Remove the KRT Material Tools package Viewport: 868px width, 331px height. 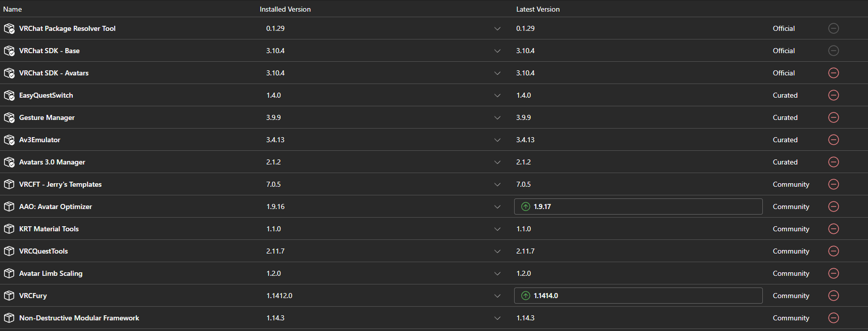[834, 229]
